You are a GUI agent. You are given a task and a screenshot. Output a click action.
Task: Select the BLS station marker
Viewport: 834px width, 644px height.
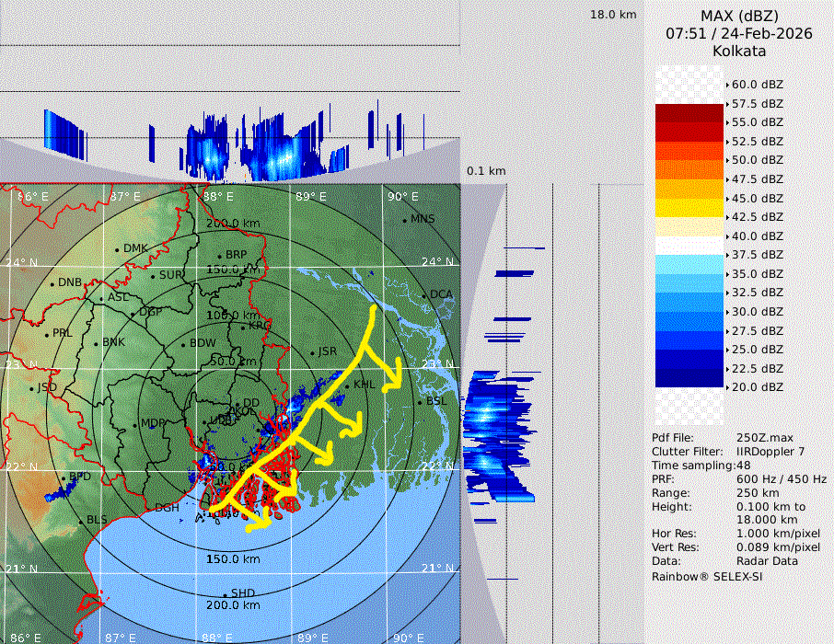(x=81, y=521)
